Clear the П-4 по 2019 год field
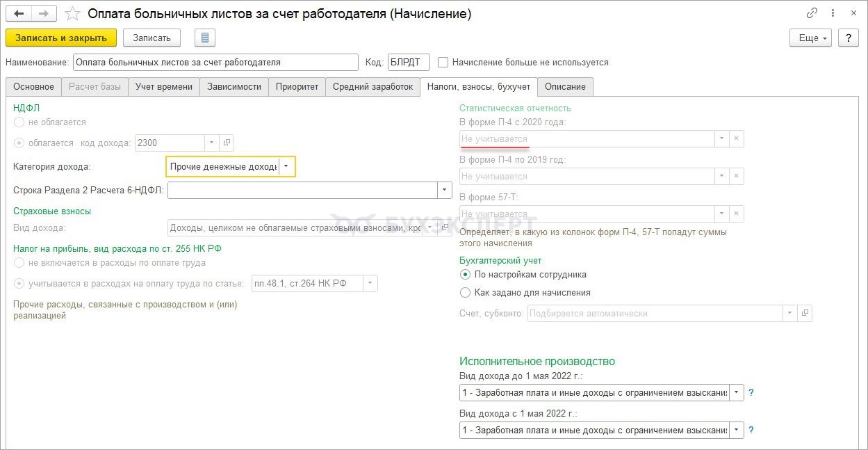 click(x=737, y=177)
